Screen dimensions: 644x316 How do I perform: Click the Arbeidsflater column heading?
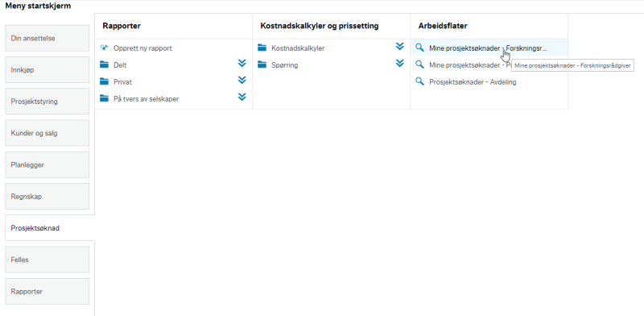click(x=443, y=26)
